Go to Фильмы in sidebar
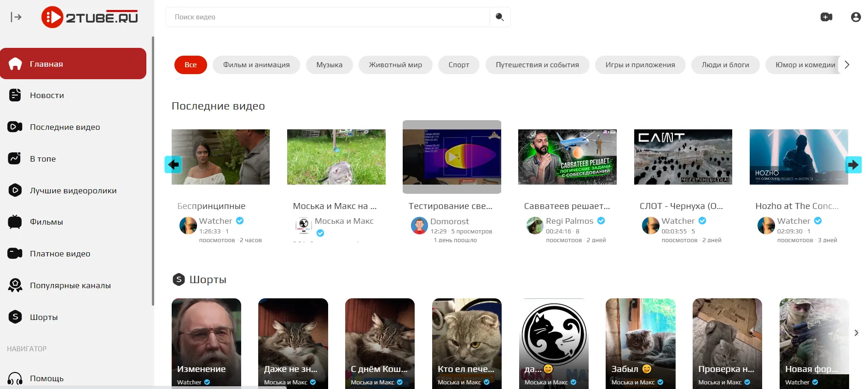The width and height of the screenshot is (868, 389). 46,222
